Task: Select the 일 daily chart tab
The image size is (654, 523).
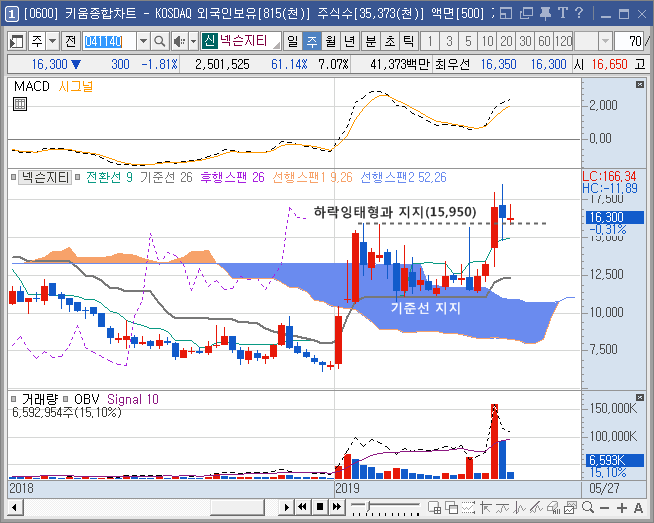Action: coord(293,41)
